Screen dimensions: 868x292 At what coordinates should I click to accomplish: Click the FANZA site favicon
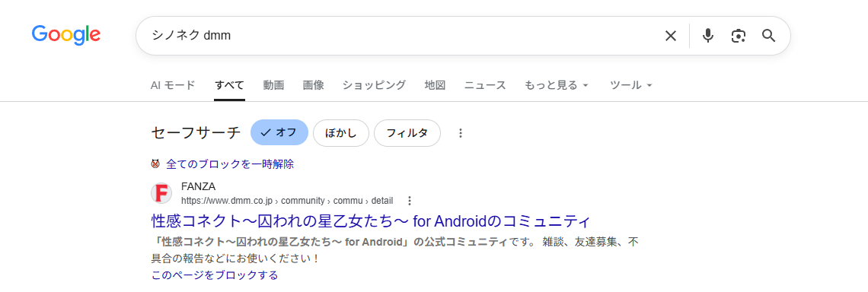[161, 193]
